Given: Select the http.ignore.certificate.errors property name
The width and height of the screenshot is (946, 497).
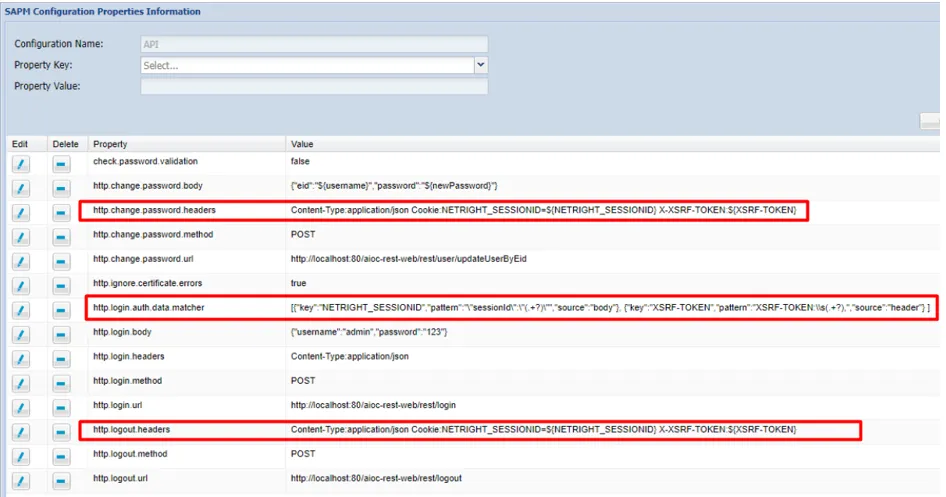Looking at the screenshot, I should click(x=147, y=283).
